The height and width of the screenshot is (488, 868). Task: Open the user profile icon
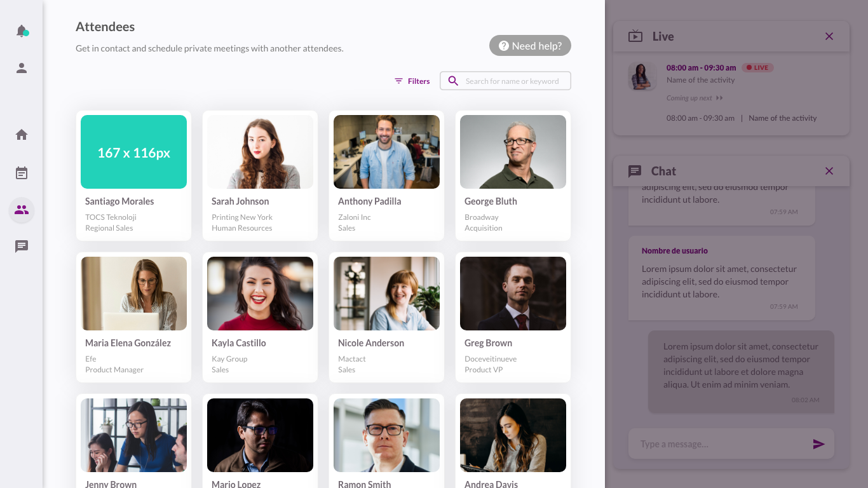pyautogui.click(x=22, y=68)
